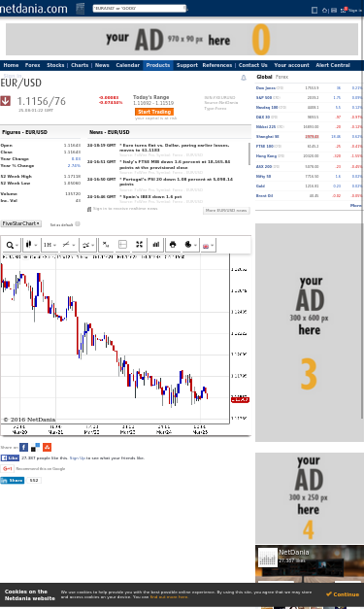Click the Start Trading button
The height and width of the screenshot is (609, 364).
(154, 112)
